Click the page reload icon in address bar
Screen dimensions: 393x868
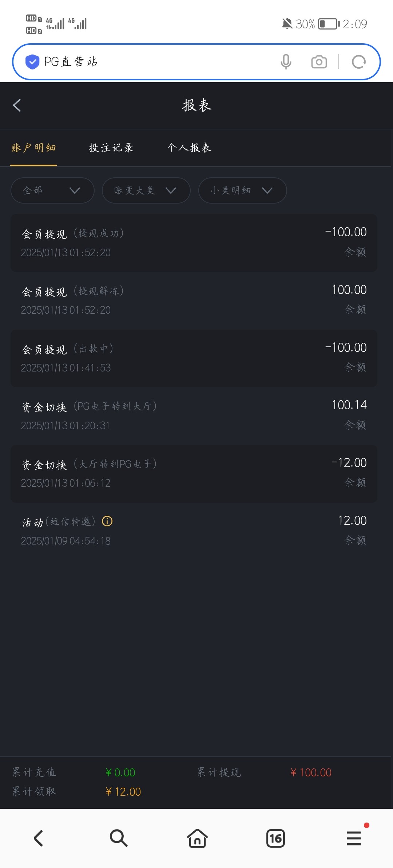(x=359, y=62)
